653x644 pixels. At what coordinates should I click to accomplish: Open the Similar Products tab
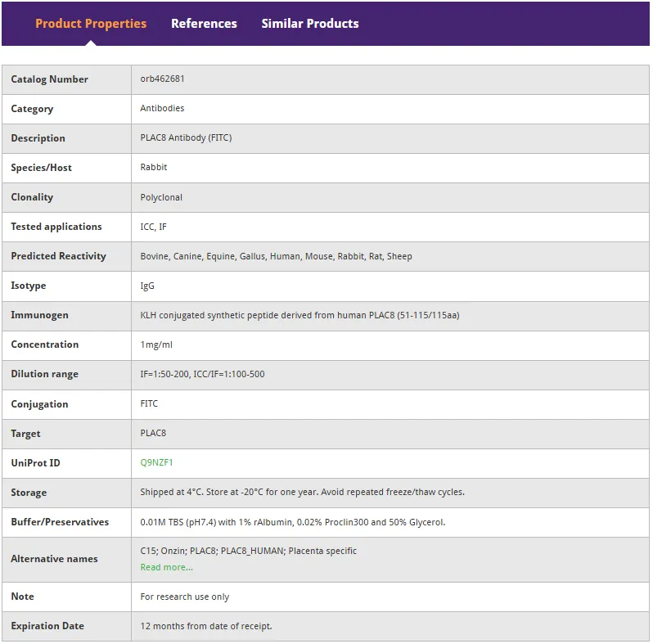pyautogui.click(x=310, y=24)
